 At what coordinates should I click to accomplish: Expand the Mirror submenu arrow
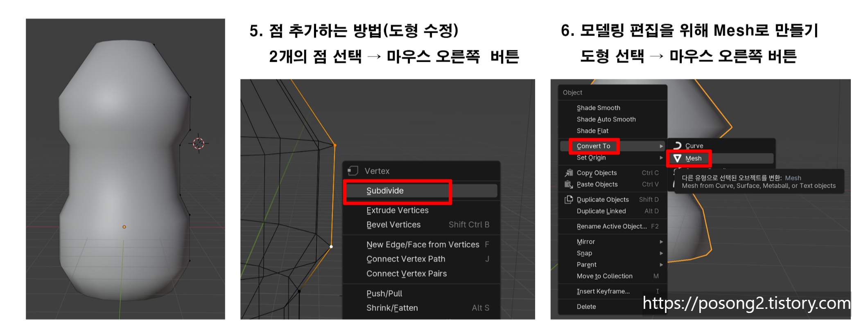pos(661,242)
